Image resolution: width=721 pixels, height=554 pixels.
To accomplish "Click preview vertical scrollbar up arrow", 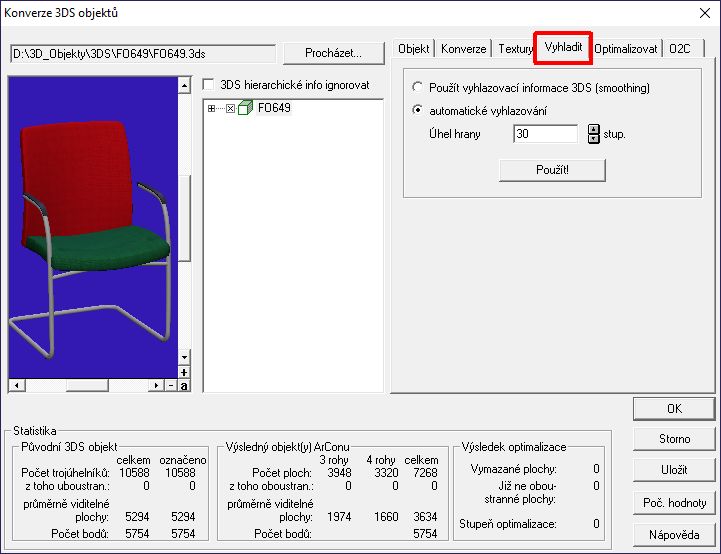I will click(x=184, y=85).
